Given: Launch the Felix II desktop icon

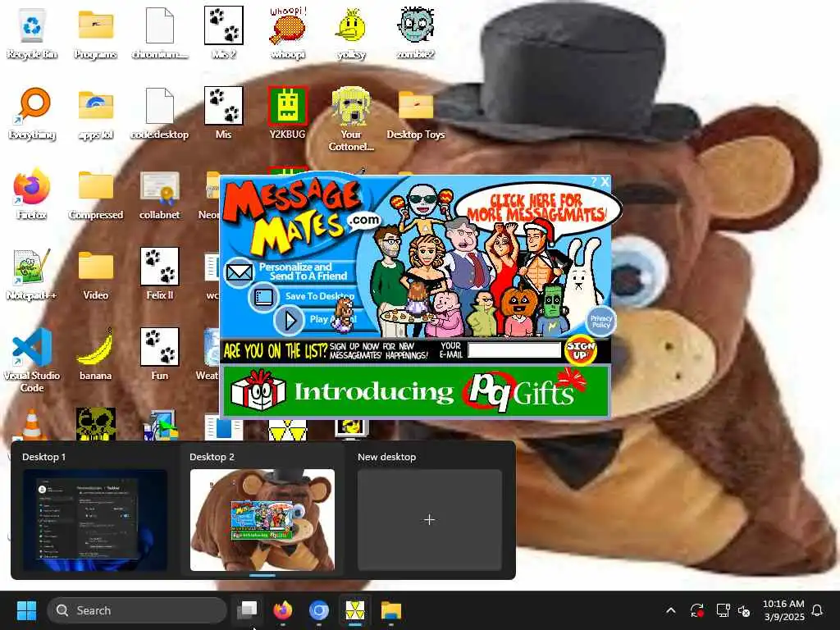Looking at the screenshot, I should pos(160,274).
